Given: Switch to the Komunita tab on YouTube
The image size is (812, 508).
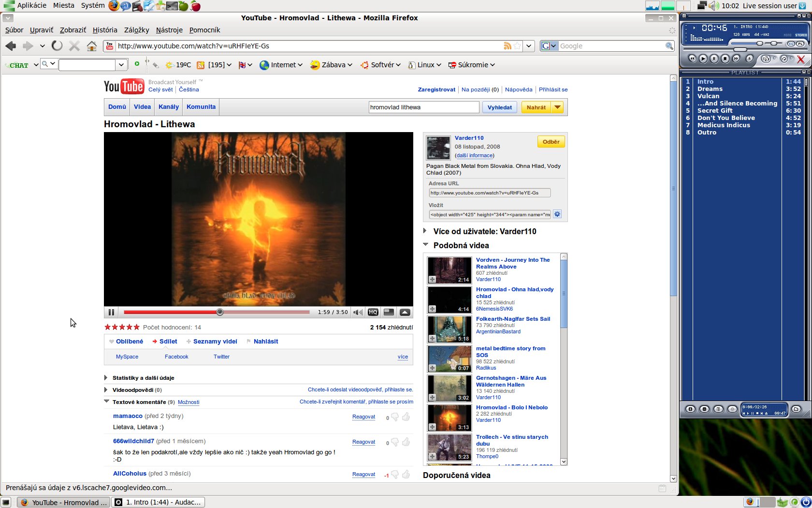Looking at the screenshot, I should point(201,107).
